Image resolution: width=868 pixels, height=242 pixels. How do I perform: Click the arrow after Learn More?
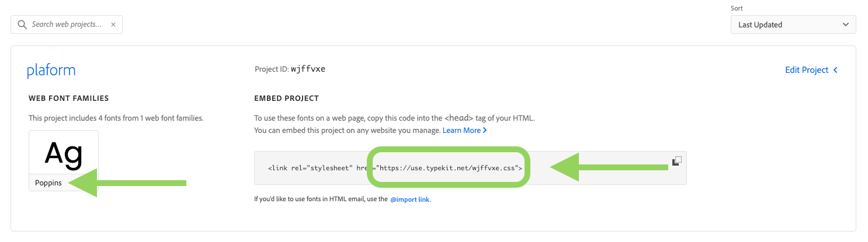485,130
